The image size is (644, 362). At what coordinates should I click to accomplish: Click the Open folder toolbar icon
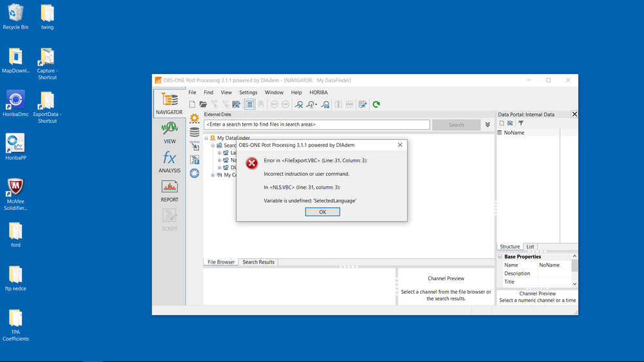click(203, 104)
